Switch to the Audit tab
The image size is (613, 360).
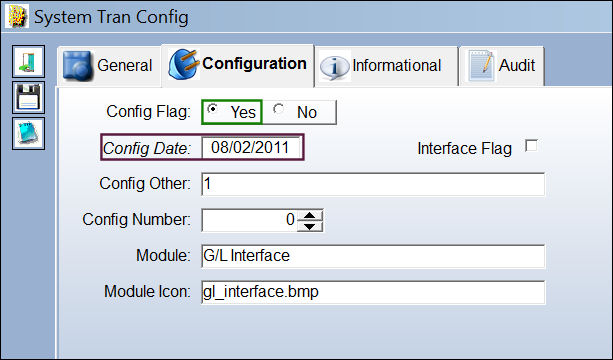(x=502, y=66)
